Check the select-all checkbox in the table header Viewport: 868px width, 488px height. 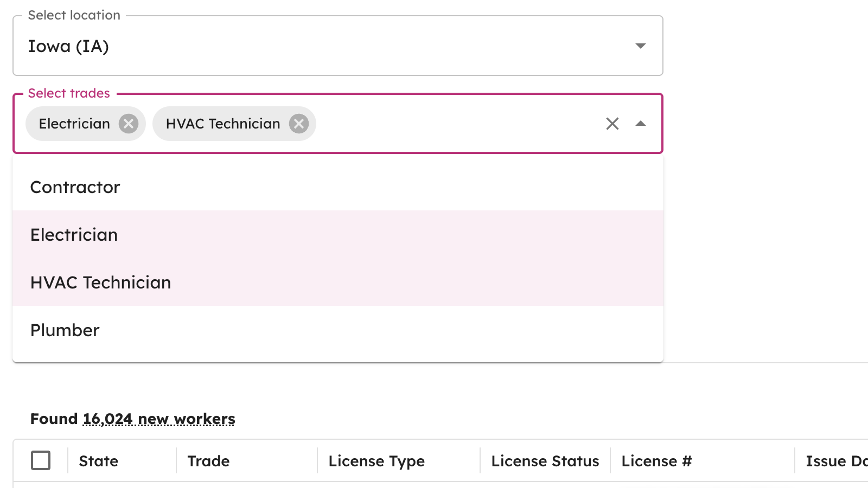pos(41,460)
